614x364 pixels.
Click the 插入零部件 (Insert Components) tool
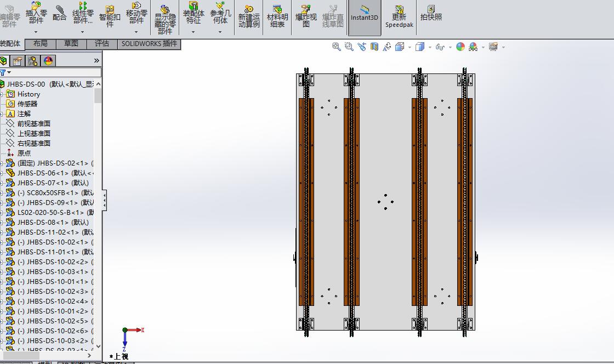pos(36,12)
